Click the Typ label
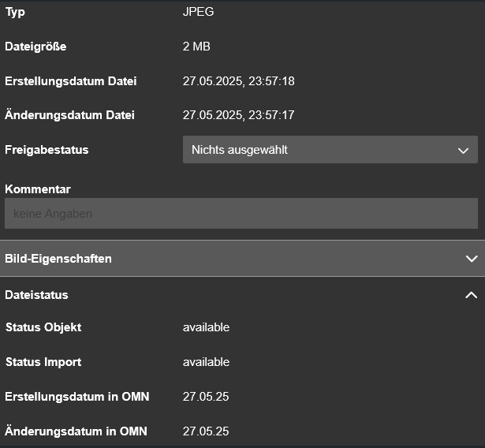This screenshot has width=485, height=448. coord(15,12)
